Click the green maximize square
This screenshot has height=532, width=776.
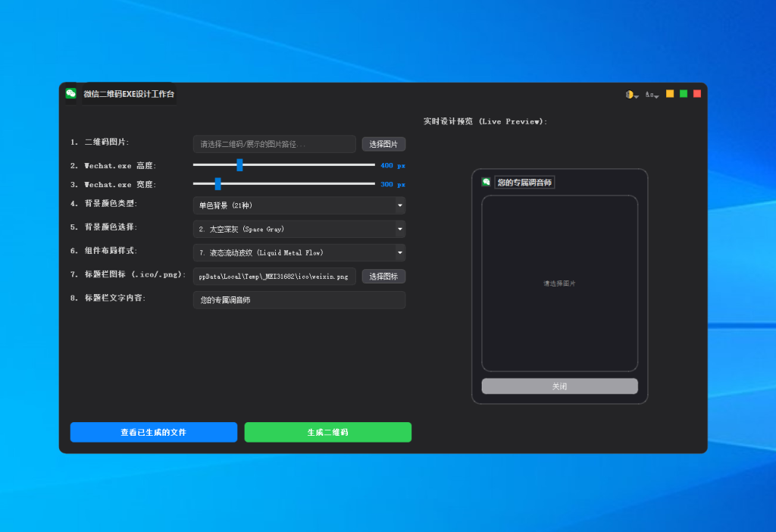click(x=684, y=93)
